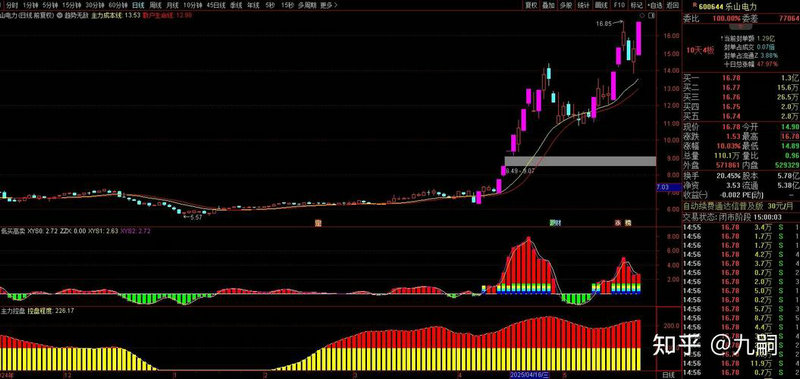
Task: Click the 主力成本线 13.53 indicator label
Action: tap(115, 15)
